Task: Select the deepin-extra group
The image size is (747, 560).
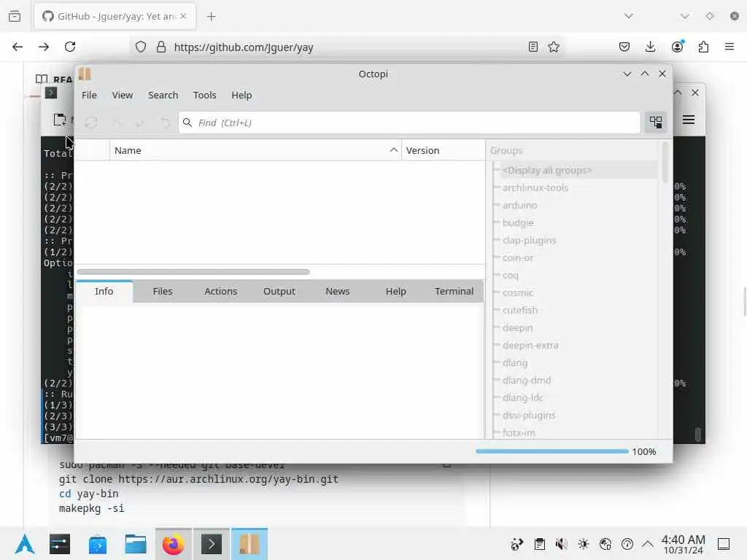Action: tap(530, 345)
